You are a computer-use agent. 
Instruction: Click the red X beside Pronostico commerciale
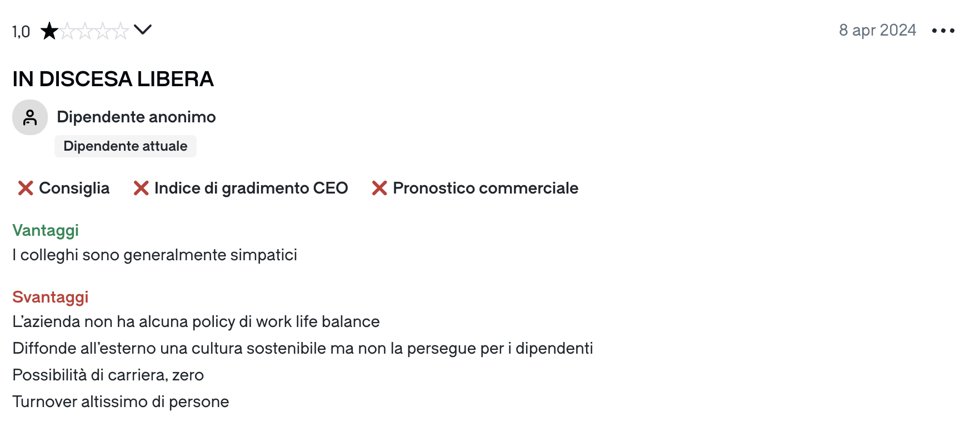click(x=379, y=189)
